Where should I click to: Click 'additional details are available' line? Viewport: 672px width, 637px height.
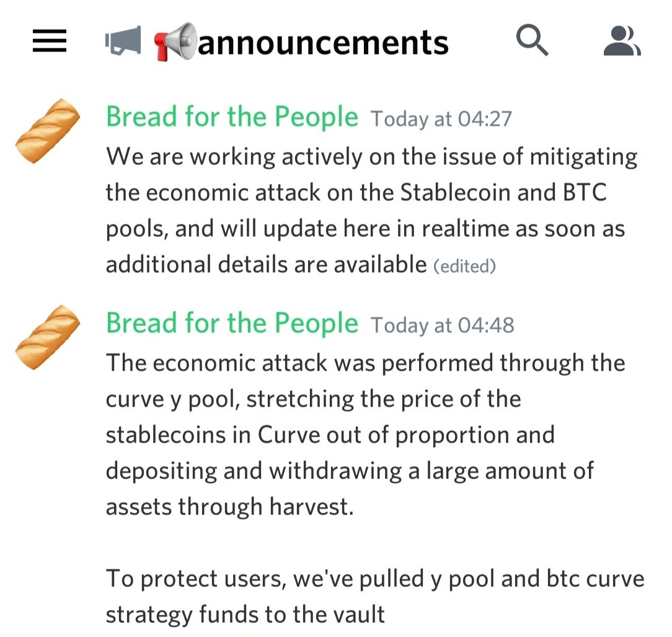tap(266, 265)
